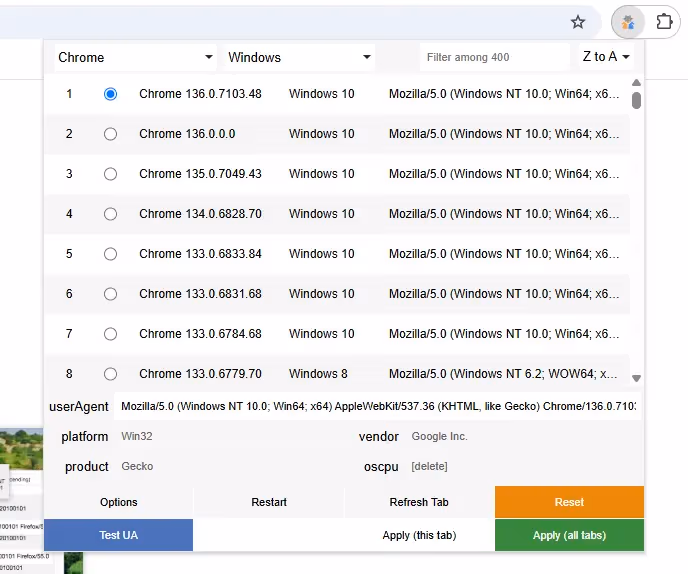Click the list scrollbar down arrow

click(x=636, y=378)
